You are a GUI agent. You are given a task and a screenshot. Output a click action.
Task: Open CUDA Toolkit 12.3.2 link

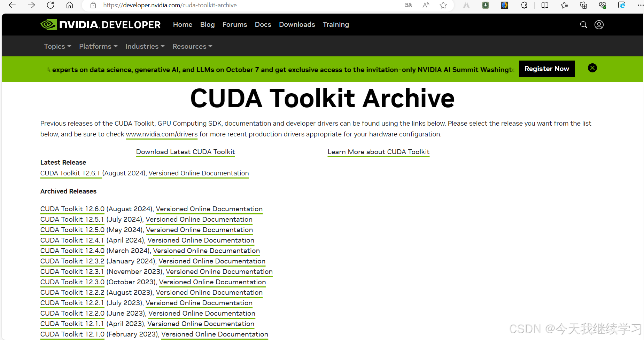(x=72, y=261)
